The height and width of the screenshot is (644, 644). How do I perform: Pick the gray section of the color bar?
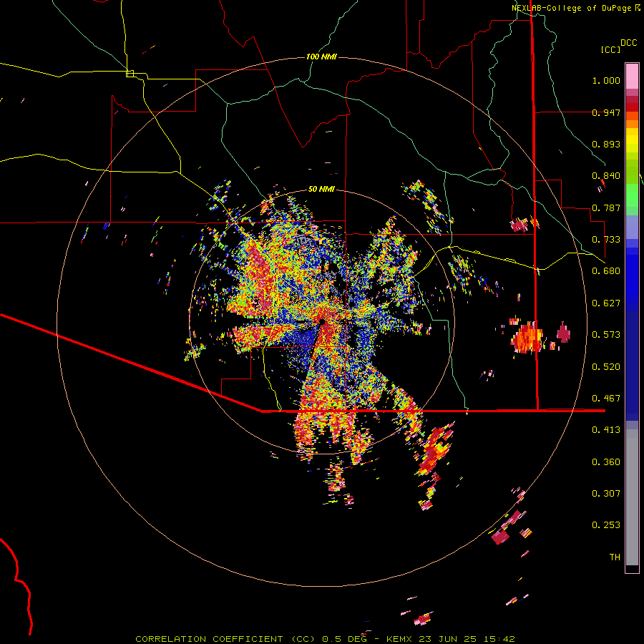[632, 497]
